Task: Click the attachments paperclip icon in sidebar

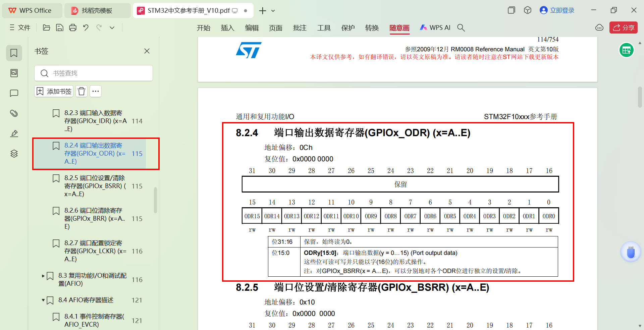Action: [x=14, y=113]
